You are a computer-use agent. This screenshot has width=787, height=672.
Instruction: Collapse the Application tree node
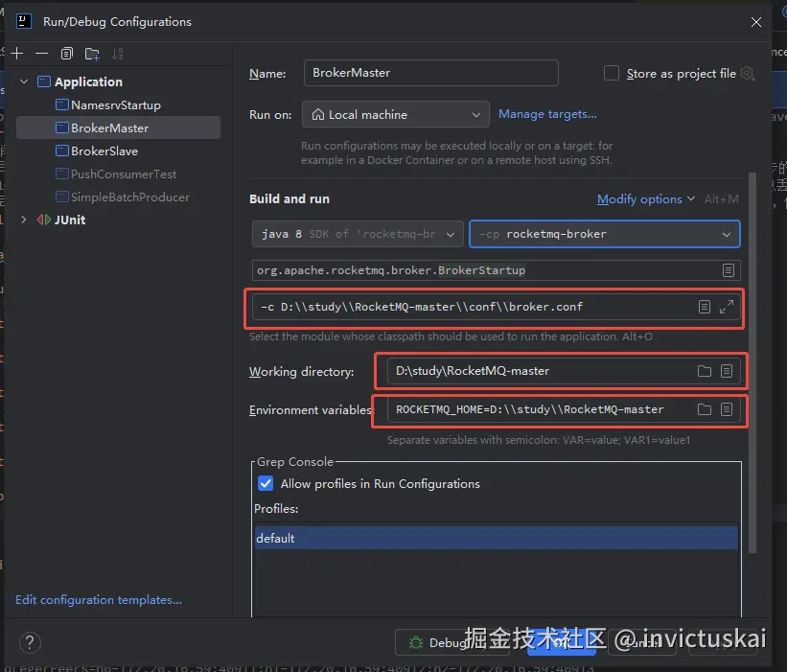point(24,81)
